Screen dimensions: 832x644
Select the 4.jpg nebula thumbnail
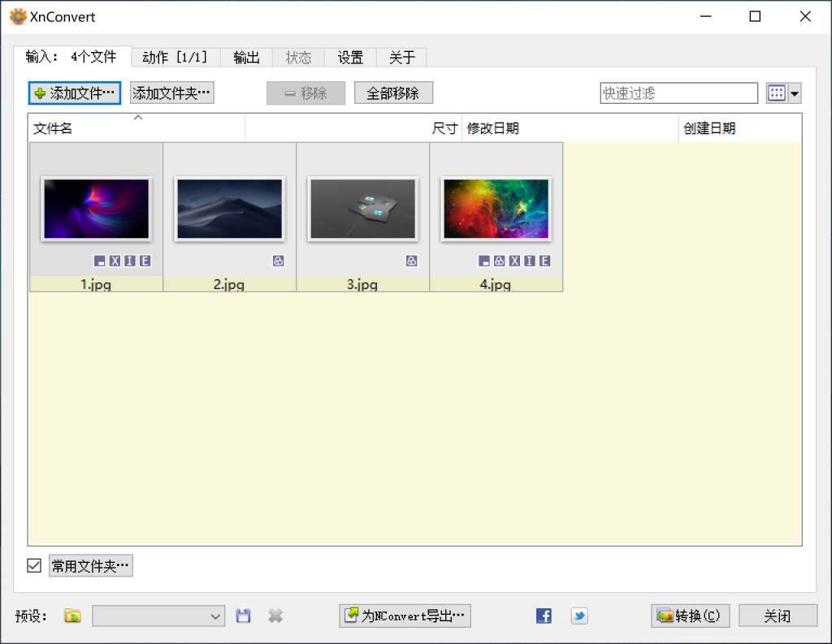click(496, 209)
